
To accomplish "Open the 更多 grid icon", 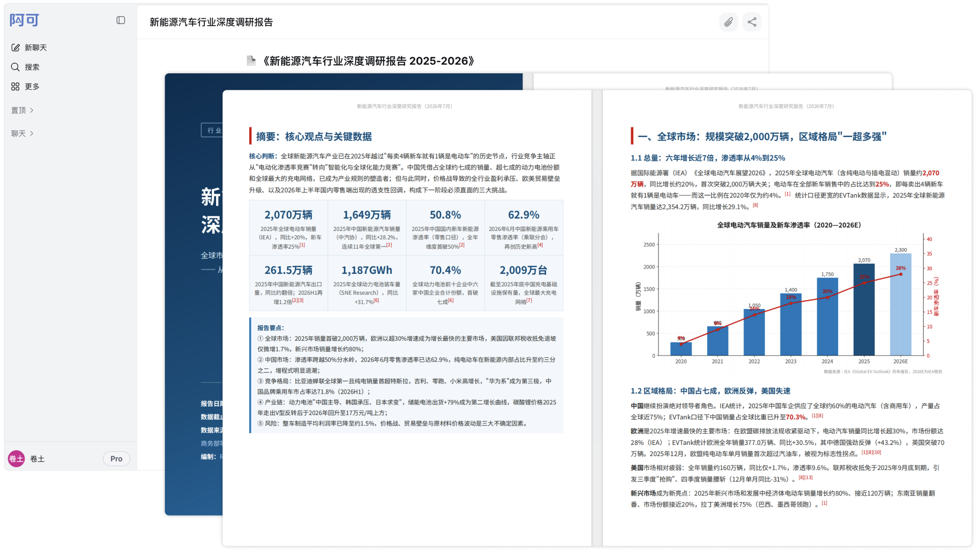I will click(x=16, y=87).
